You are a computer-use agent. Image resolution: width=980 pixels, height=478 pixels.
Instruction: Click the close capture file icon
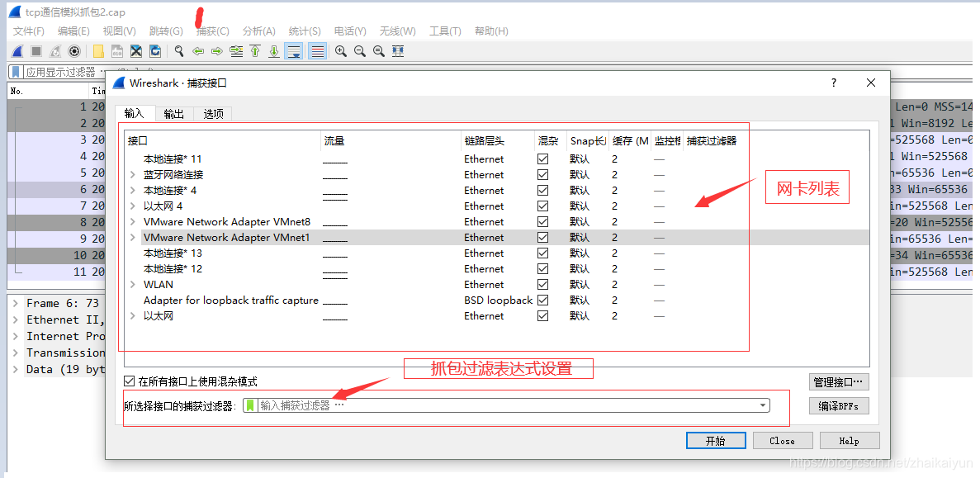pos(136,51)
